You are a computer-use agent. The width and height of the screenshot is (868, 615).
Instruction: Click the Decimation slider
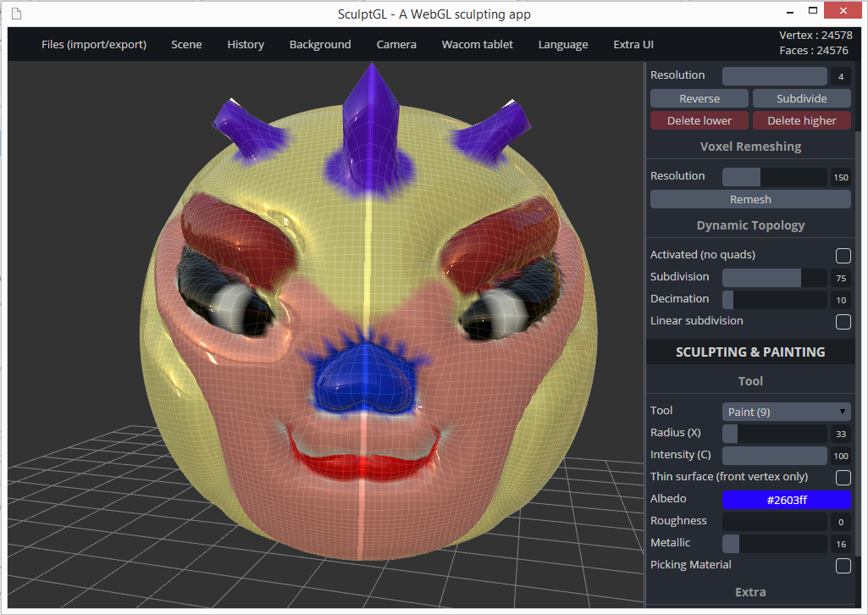(x=775, y=300)
